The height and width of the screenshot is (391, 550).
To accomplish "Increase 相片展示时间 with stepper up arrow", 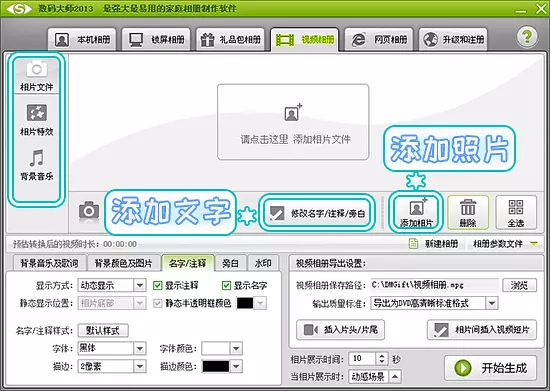I will [382, 356].
